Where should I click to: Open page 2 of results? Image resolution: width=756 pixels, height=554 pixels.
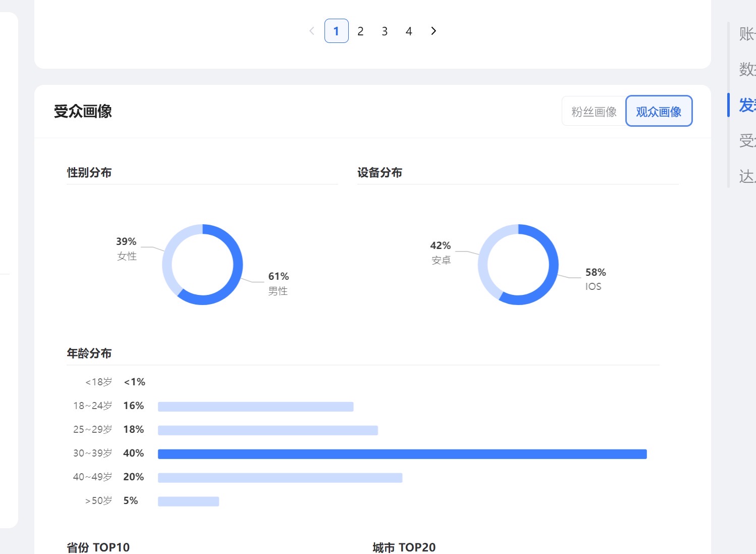[x=360, y=31]
